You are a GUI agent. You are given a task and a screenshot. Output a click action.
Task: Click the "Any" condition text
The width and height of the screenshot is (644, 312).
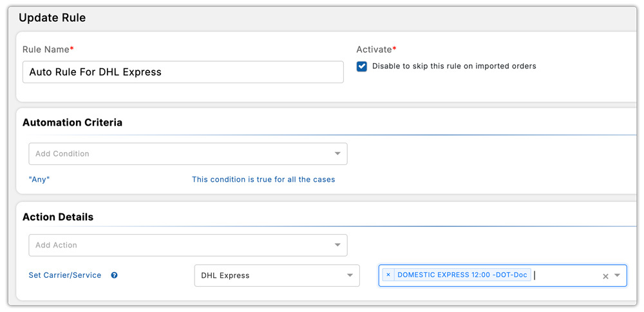(x=39, y=180)
